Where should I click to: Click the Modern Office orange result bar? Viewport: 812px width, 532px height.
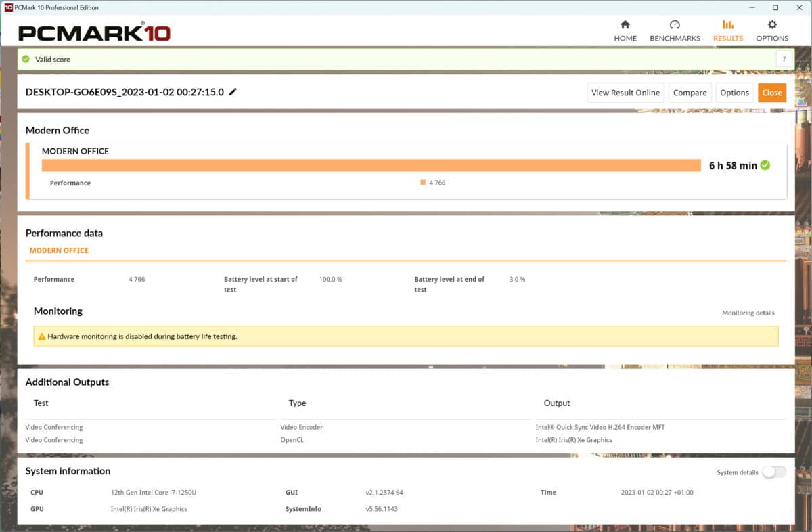tap(371, 165)
